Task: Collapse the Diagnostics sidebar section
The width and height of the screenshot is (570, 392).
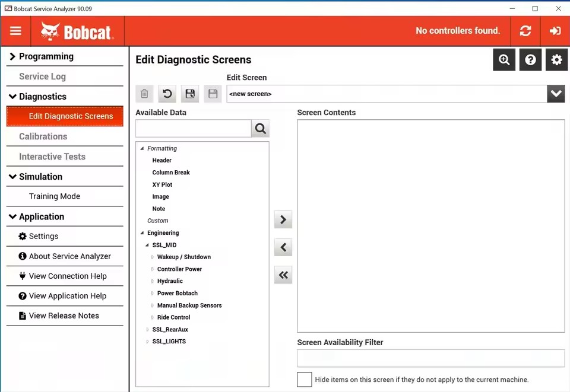Action: click(x=12, y=97)
